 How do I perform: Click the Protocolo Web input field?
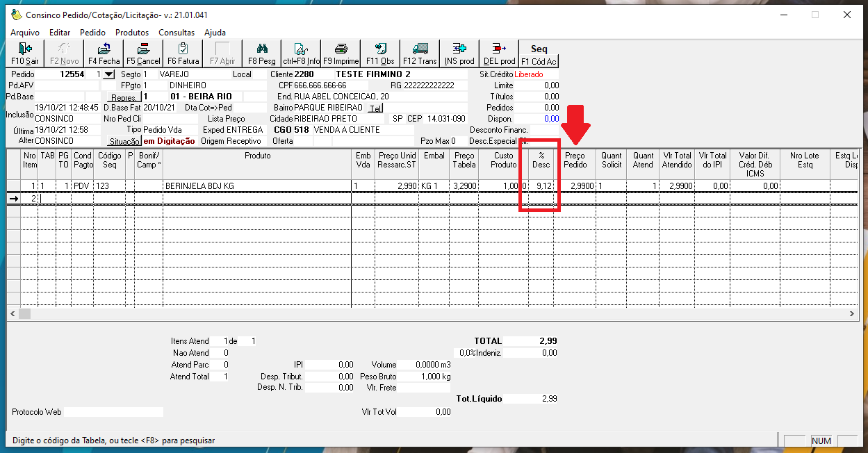coord(113,412)
